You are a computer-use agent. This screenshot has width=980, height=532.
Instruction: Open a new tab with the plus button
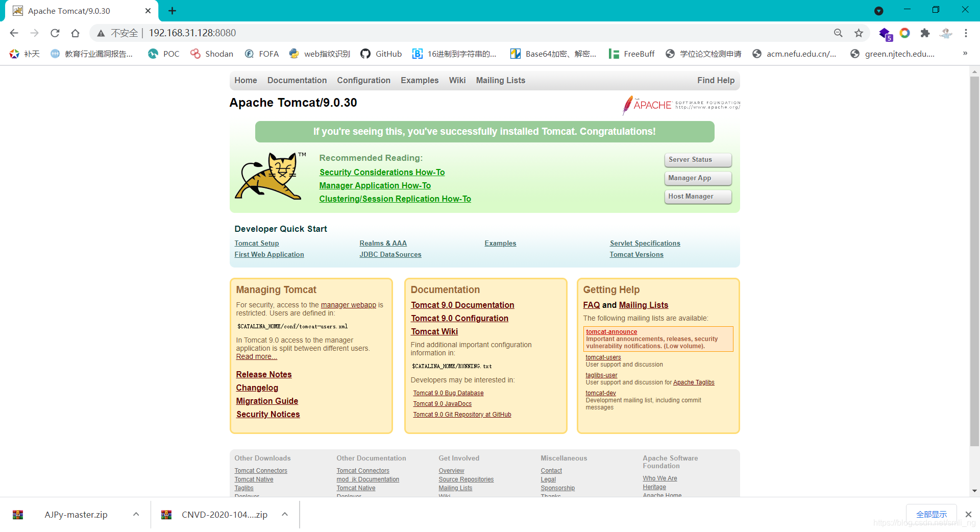tap(173, 11)
